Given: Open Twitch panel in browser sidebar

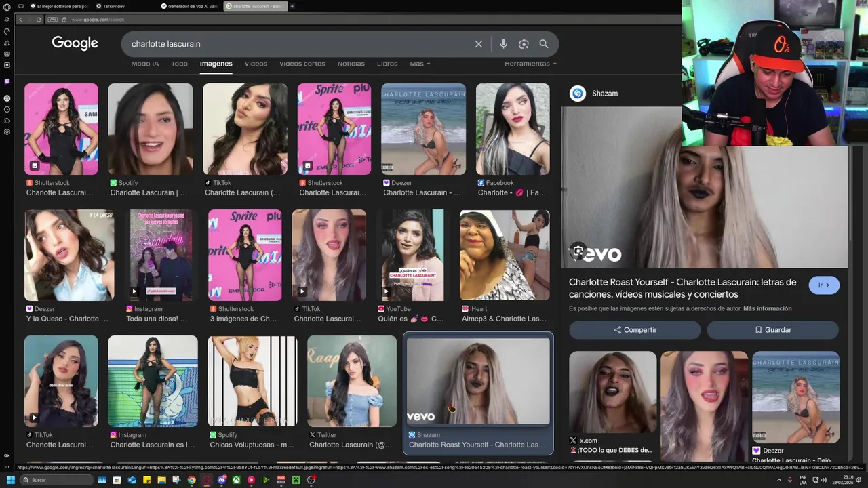Looking at the screenshot, I should [7, 81].
